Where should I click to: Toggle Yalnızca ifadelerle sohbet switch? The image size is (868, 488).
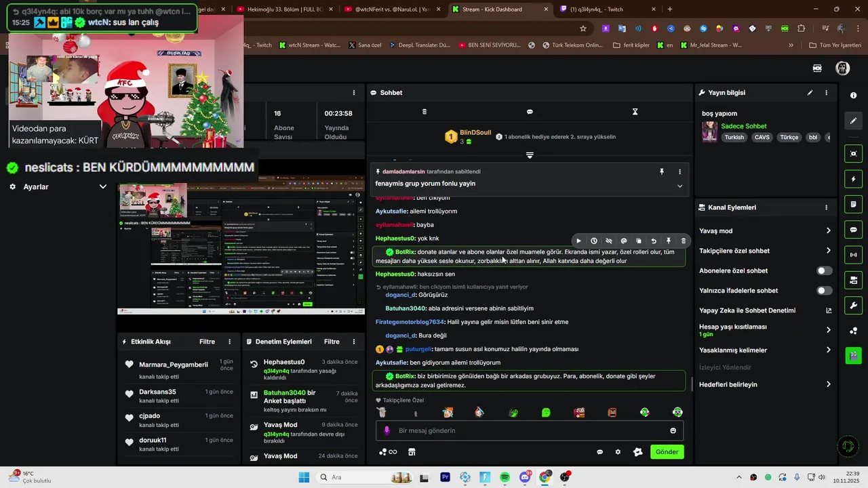click(824, 291)
